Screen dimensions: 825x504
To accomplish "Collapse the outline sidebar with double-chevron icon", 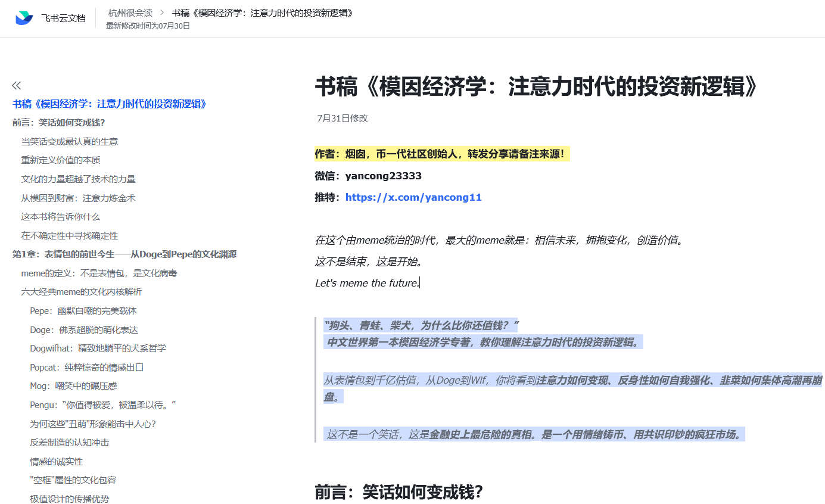I will pos(17,85).
